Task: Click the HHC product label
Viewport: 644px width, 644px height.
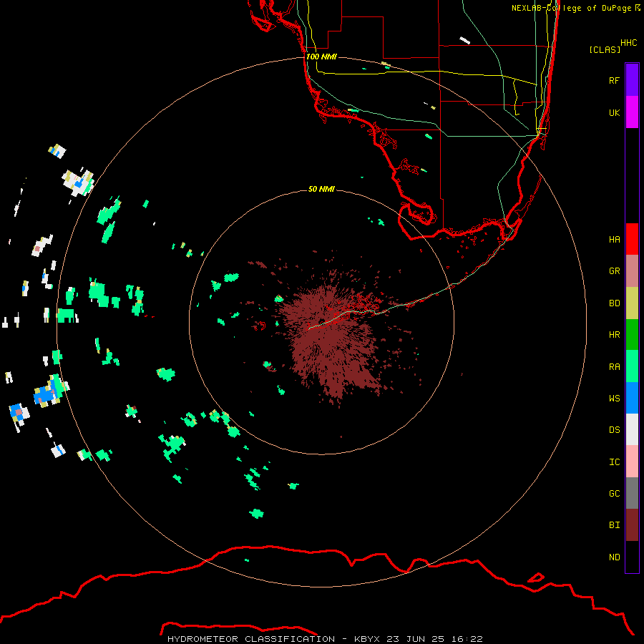Action: pyautogui.click(x=628, y=43)
